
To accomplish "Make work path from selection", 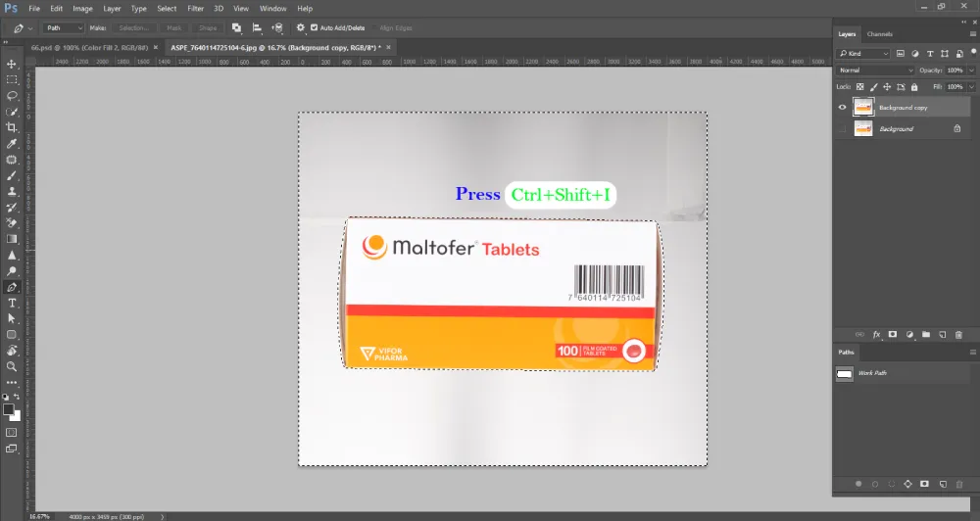I will click(x=908, y=484).
